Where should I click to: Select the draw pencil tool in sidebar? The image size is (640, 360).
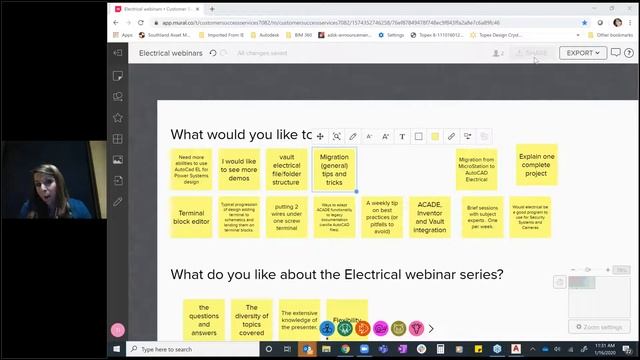(118, 202)
